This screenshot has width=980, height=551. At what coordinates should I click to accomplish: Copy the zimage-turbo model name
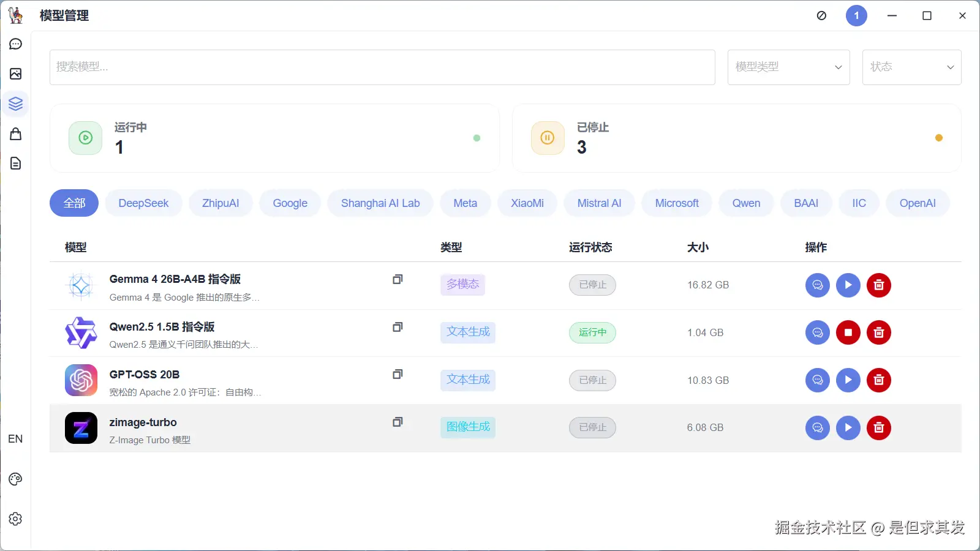pyautogui.click(x=398, y=422)
